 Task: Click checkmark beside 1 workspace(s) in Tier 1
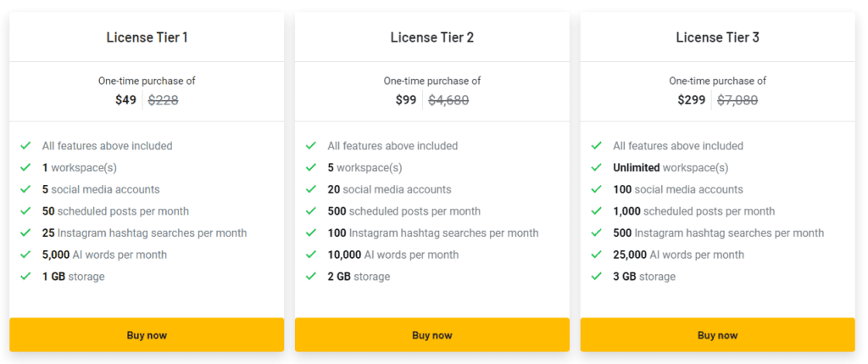click(25, 168)
